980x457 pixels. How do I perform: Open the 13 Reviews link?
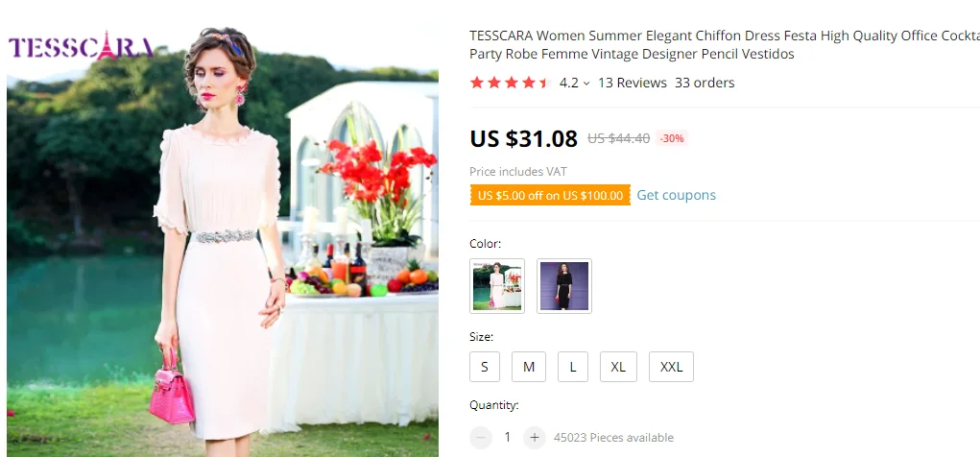coord(632,83)
